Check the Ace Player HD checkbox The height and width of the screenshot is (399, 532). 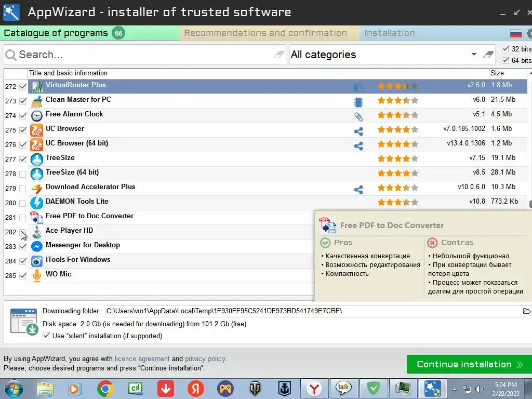[x=23, y=232]
